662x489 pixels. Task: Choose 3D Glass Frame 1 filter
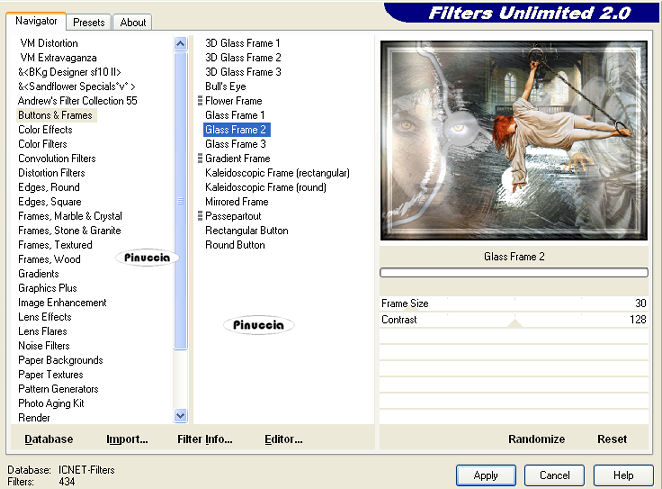pos(242,43)
